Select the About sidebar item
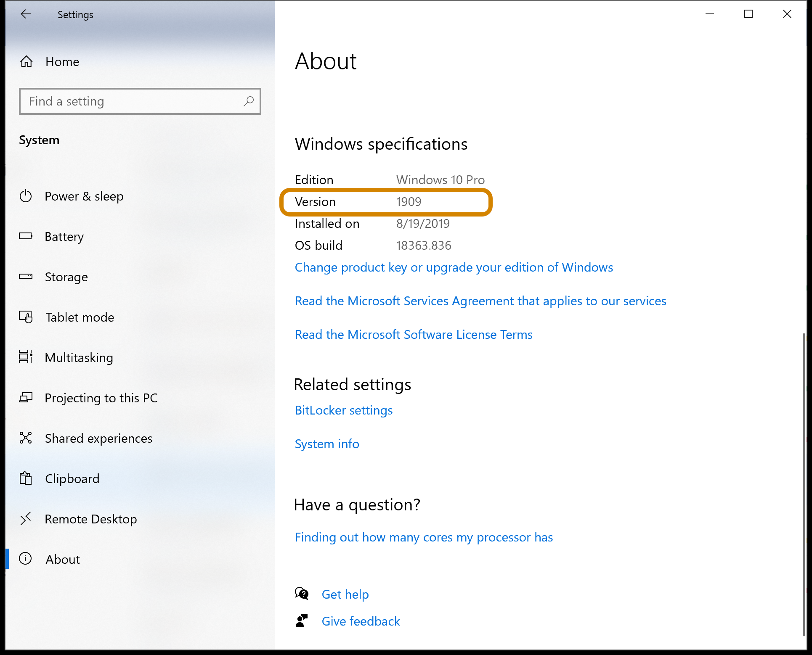This screenshot has height=655, width=812. pos(63,559)
